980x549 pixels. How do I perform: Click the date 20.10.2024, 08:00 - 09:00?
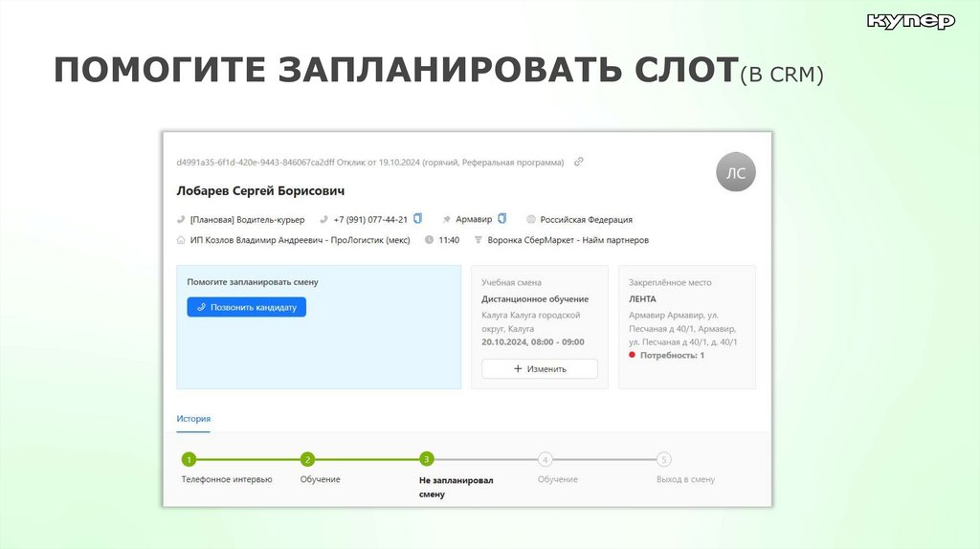tap(532, 341)
